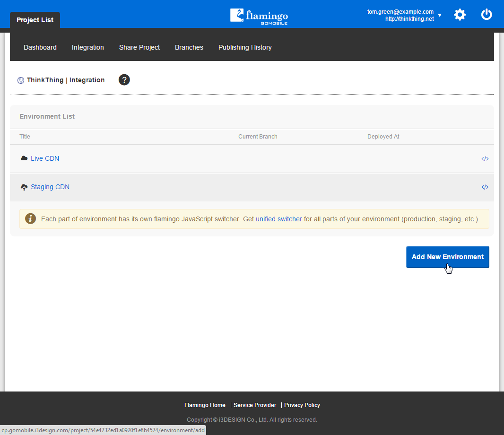Viewport: 504px width, 435px height.
Task: Click the info icon in the switcher notice
Action: click(x=31, y=218)
